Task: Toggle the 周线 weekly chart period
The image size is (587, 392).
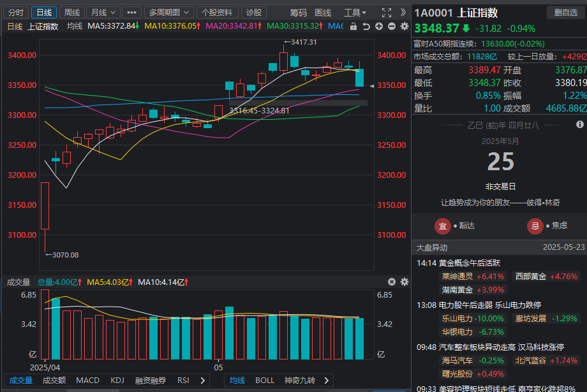Action: pos(72,12)
